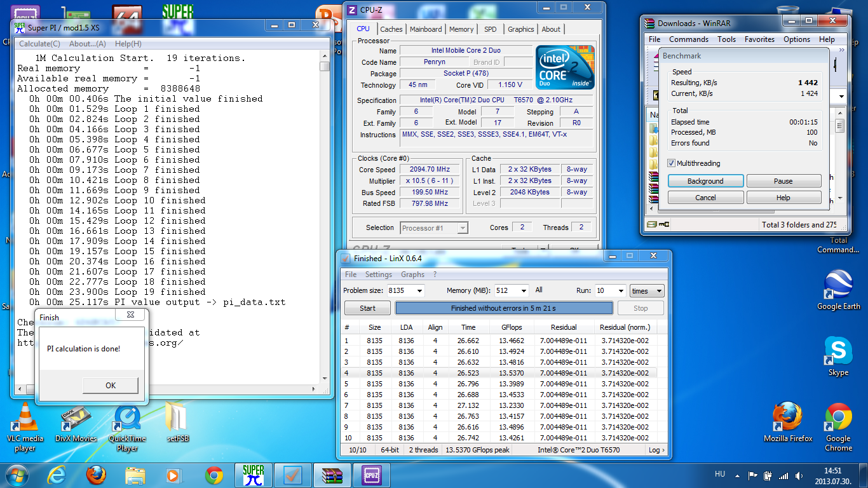Open Windows Media Player from taskbar
This screenshot has width=868, height=488.
pos(175,475)
